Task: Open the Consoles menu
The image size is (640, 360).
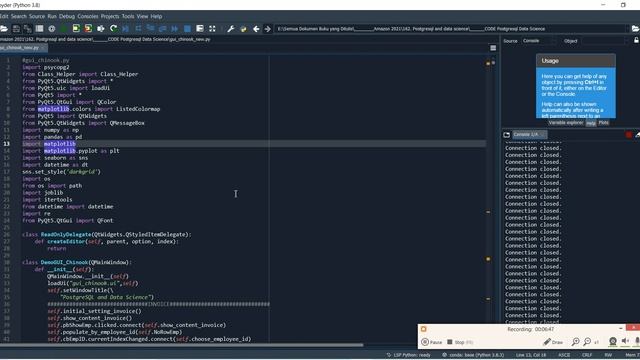Action: coord(88,16)
